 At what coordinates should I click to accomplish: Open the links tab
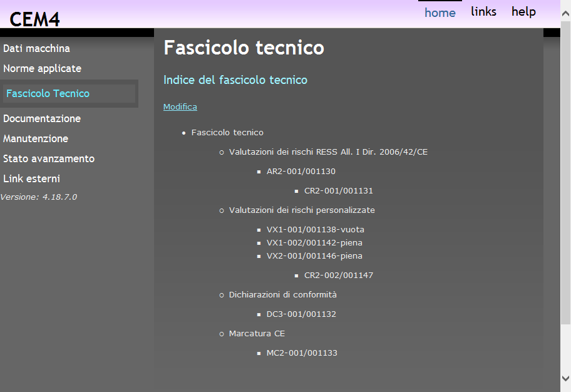point(483,11)
